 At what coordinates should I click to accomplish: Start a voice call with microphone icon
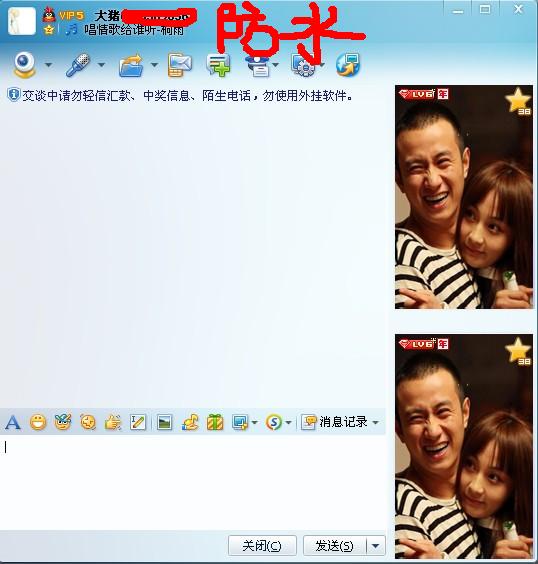pos(78,65)
